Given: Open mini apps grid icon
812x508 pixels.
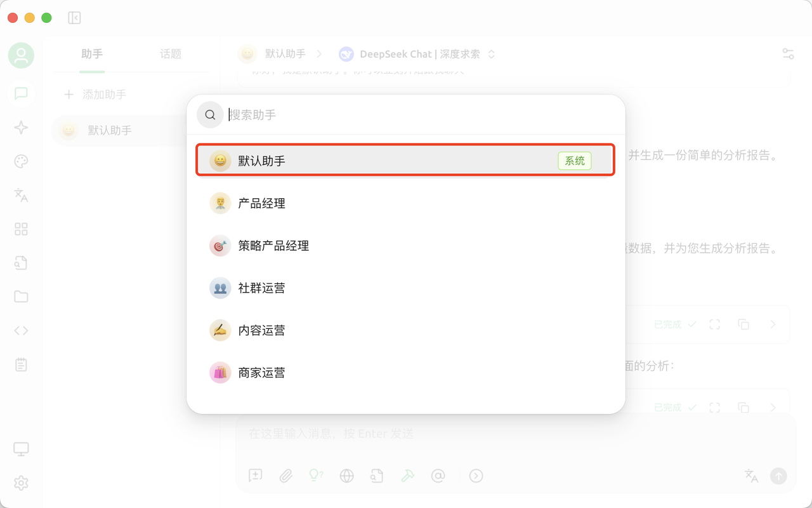Looking at the screenshot, I should (21, 229).
